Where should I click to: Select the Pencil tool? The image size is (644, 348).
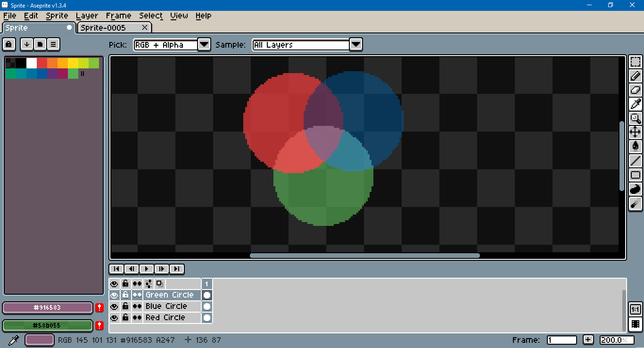tap(636, 76)
